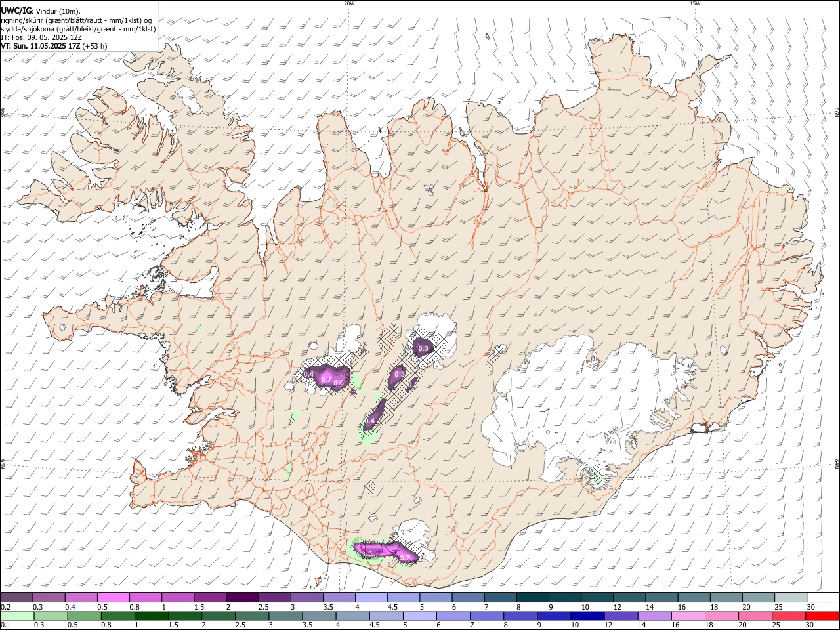
Task: Click the 'VT: Sun. 11.05.2025 17Z' valid time
Action: (41, 46)
